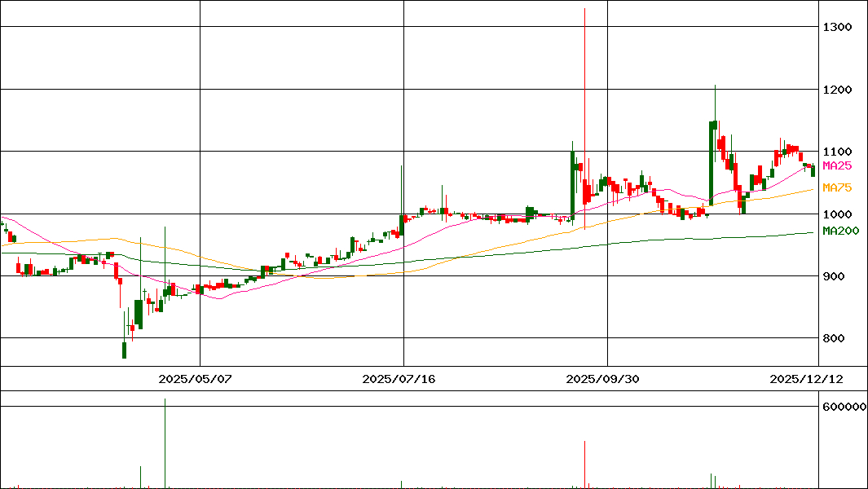Click the 1000 price axis label
Image resolution: width=868 pixels, height=489 pixels.
click(x=837, y=214)
